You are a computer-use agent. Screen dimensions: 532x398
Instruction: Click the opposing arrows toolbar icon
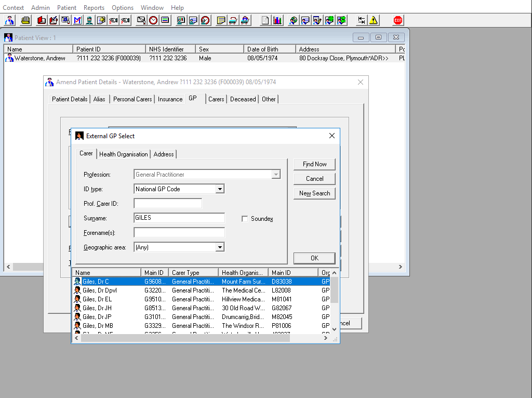pyautogui.click(x=362, y=20)
